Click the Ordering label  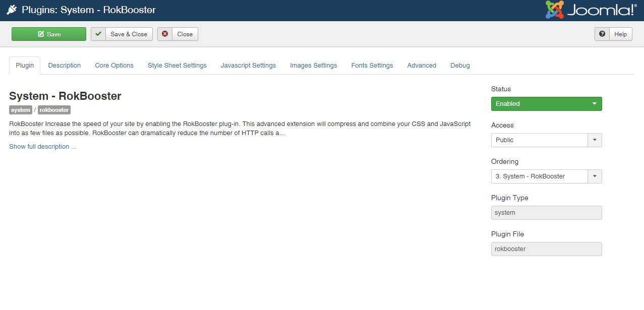[505, 161]
